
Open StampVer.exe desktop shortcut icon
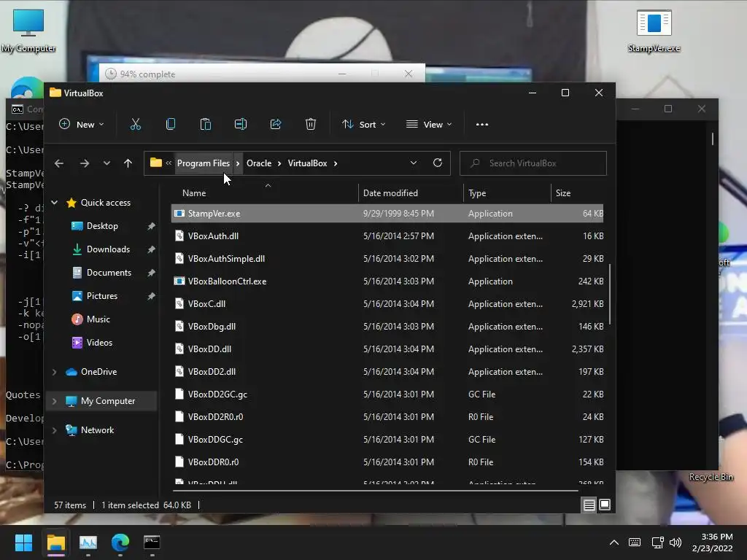[654, 31]
